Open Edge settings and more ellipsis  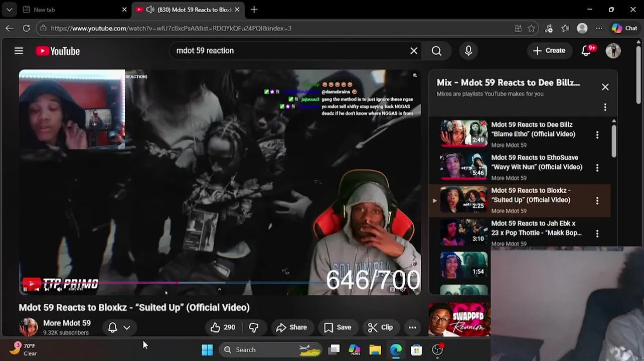[599, 28]
